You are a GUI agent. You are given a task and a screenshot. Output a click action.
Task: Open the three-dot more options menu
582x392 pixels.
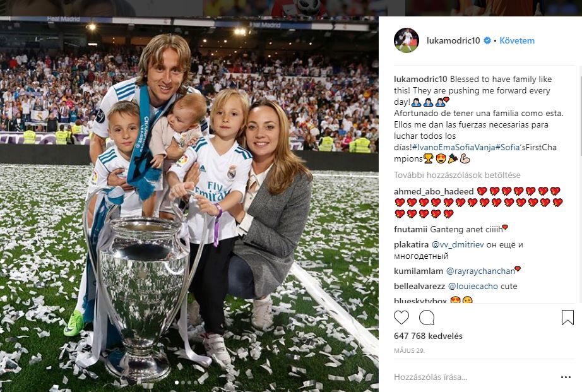click(566, 377)
